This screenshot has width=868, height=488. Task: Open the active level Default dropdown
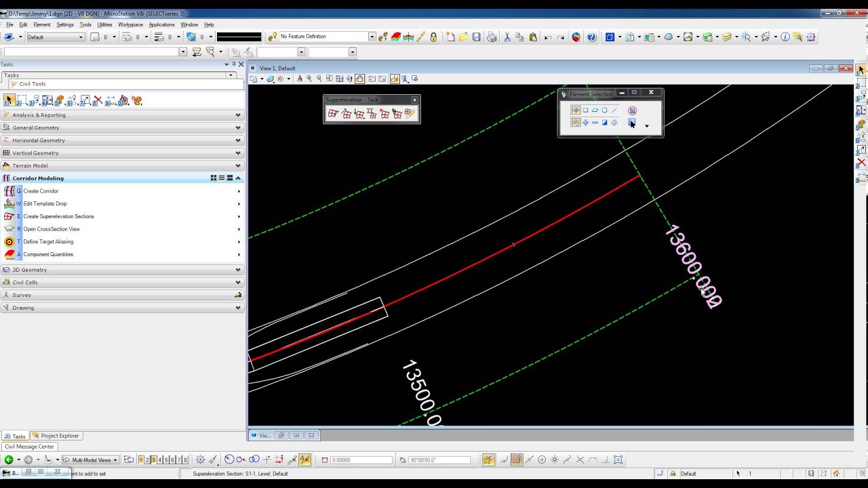pos(56,37)
